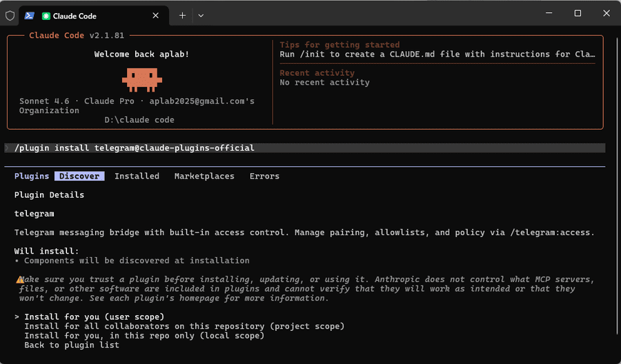The width and height of the screenshot is (621, 364).
Task: Click the Plugins heading label
Action: [32, 176]
